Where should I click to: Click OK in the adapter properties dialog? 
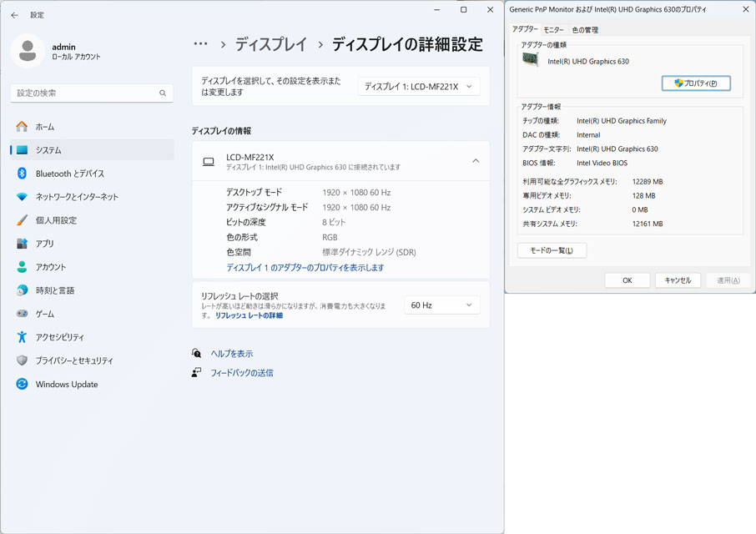coord(627,280)
